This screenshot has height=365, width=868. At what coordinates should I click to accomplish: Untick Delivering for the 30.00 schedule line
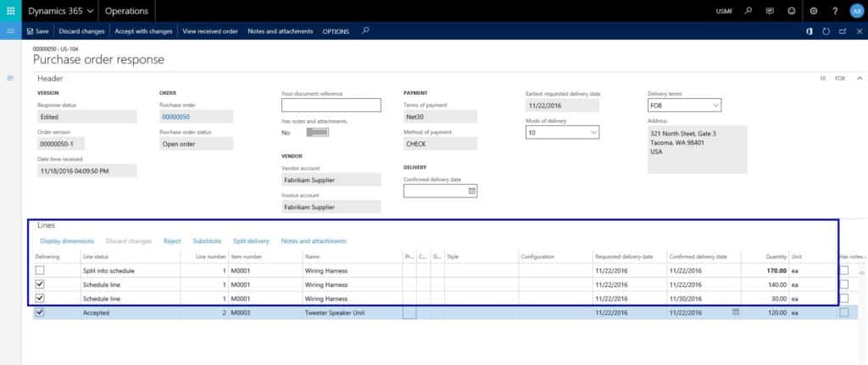point(40,298)
